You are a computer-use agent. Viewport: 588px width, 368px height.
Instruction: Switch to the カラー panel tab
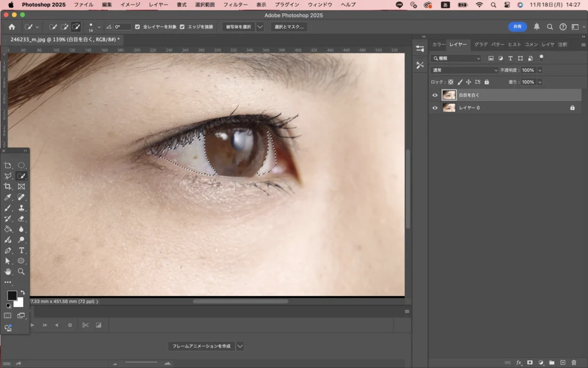(438, 44)
